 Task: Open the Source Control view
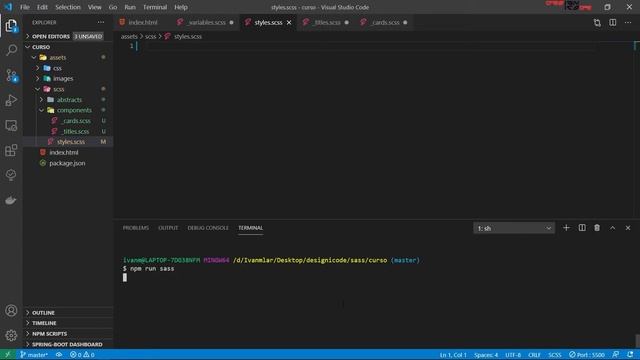pyautogui.click(x=11, y=76)
